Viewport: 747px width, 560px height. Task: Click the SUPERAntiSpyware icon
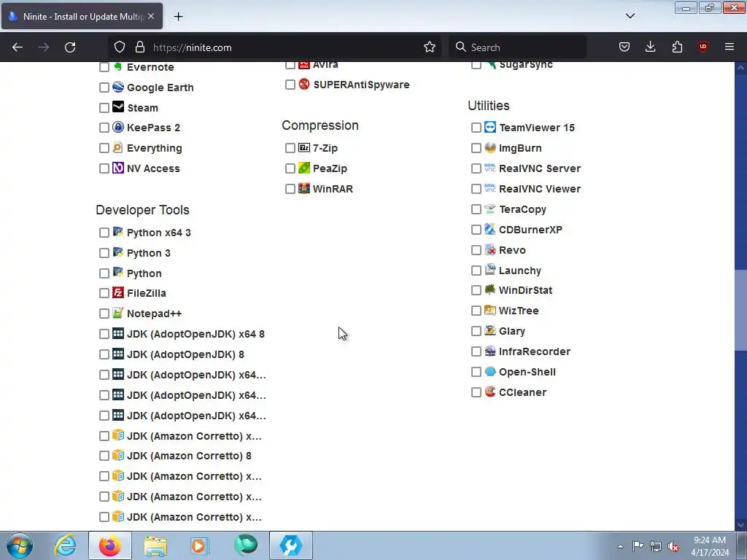point(304,85)
